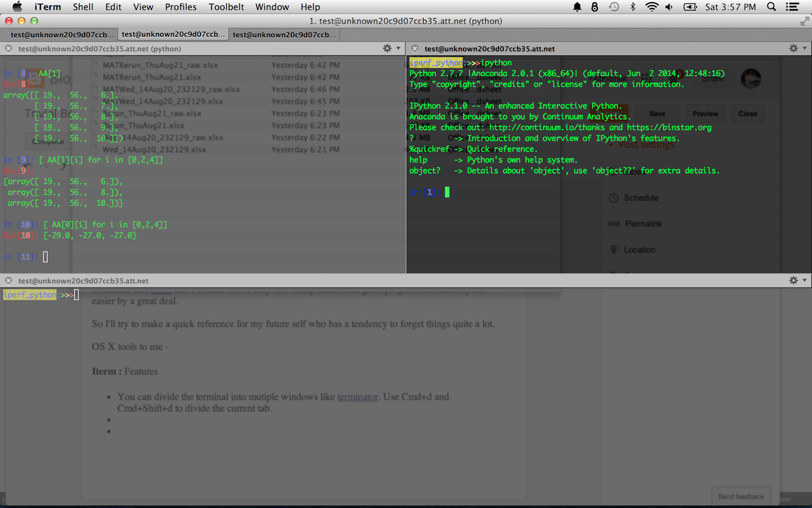Click the iperf_python prompt in bottom pane
The image size is (812, 508).
(x=30, y=295)
